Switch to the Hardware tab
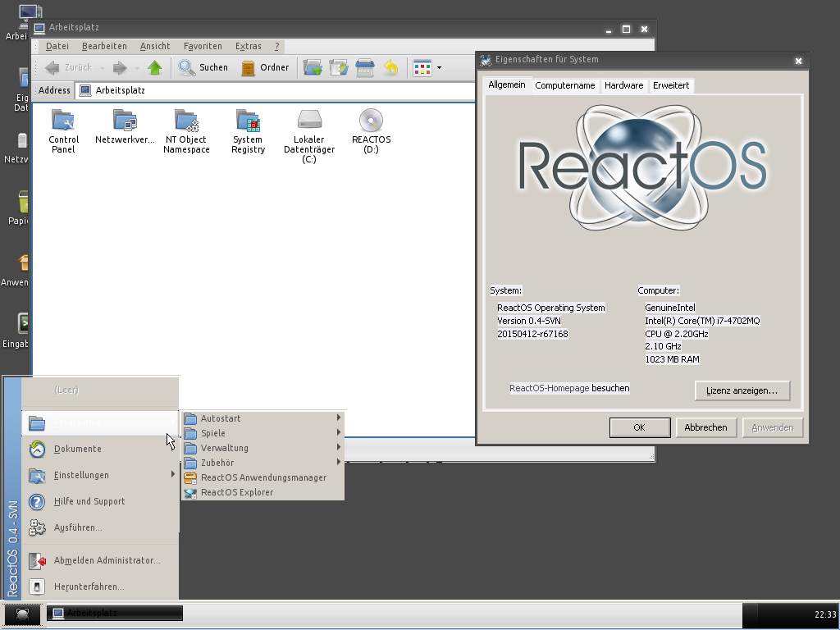Screen dimensions: 840x630 [623, 85]
